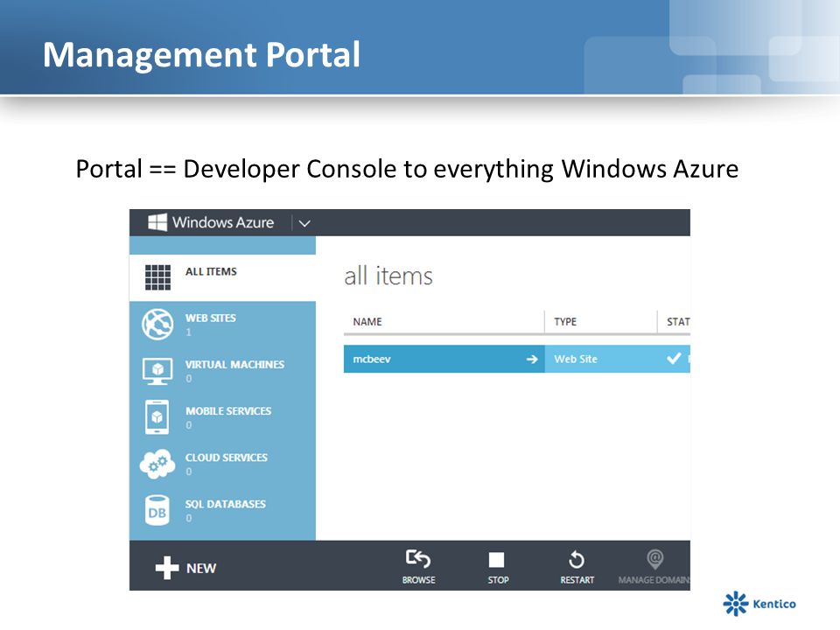Screen dimensions: 840x630
Task: Click the NEW button label
Action: coord(201,569)
